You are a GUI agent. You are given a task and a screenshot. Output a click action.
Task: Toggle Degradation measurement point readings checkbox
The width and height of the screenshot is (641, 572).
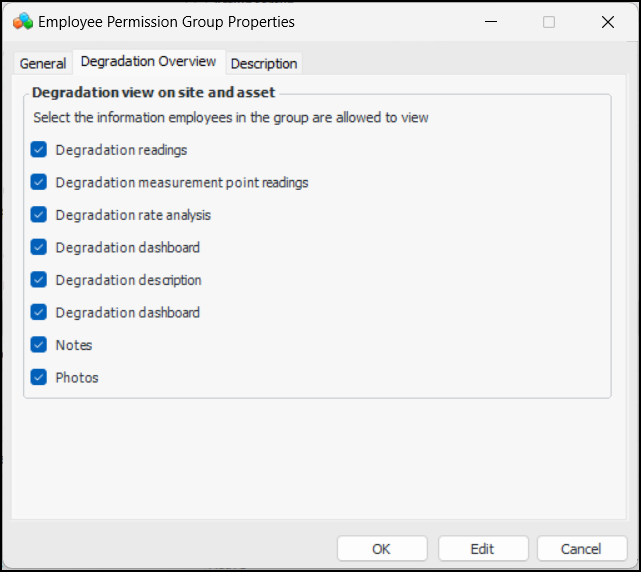(39, 182)
